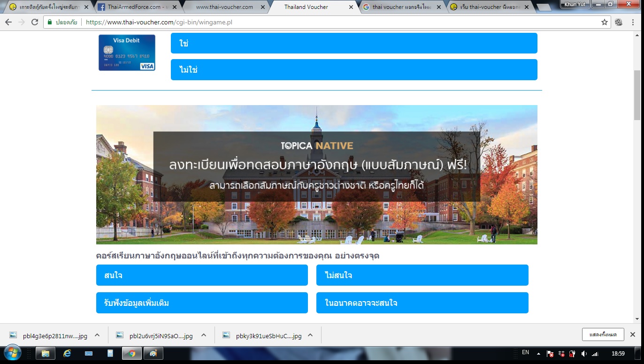Open the volume control in the tray

pos(584,354)
